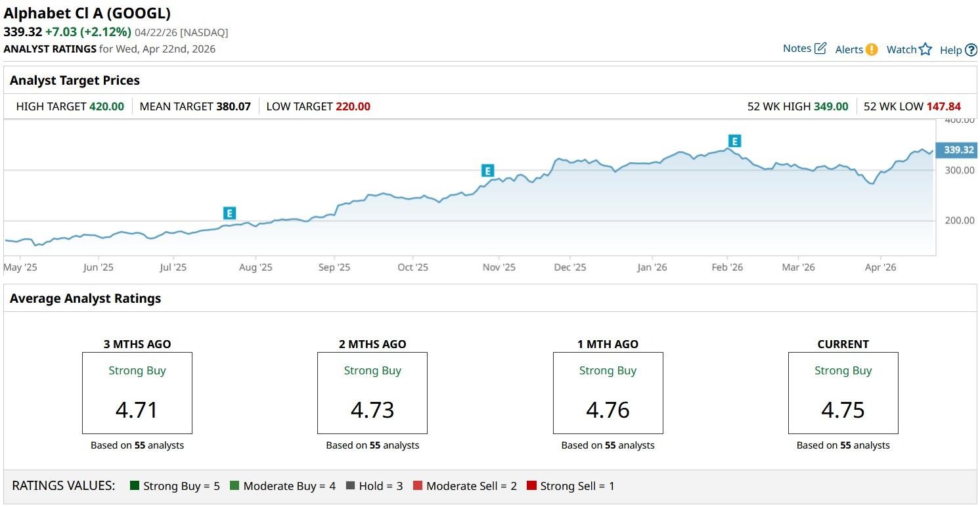Click the 339.32 current price chart label
This screenshot has width=980, height=507.
(958, 150)
